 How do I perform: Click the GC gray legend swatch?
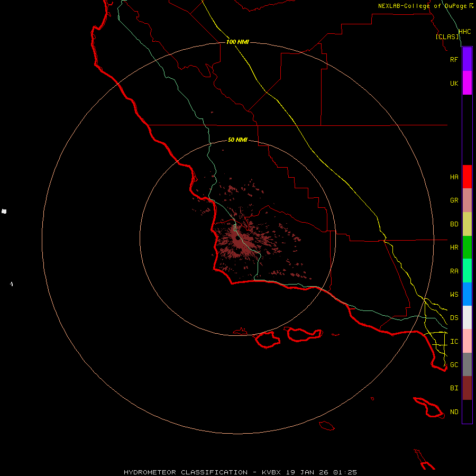pyautogui.click(x=467, y=364)
